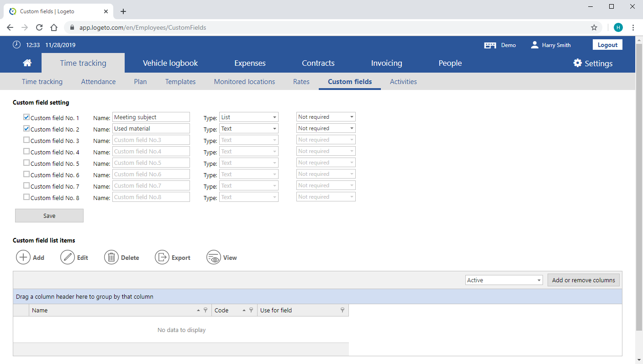This screenshot has width=643, height=364.
Task: Click the Export arrow icon
Action: [x=162, y=258]
